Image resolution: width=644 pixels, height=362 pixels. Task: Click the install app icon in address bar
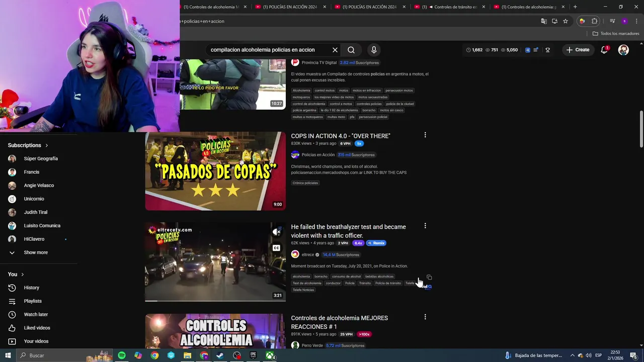point(554,21)
